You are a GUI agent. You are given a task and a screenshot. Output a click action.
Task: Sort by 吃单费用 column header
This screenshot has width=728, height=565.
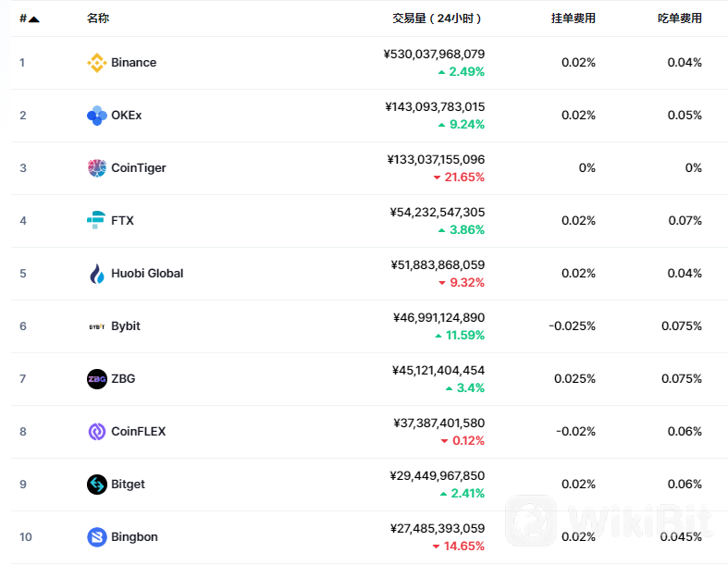679,18
